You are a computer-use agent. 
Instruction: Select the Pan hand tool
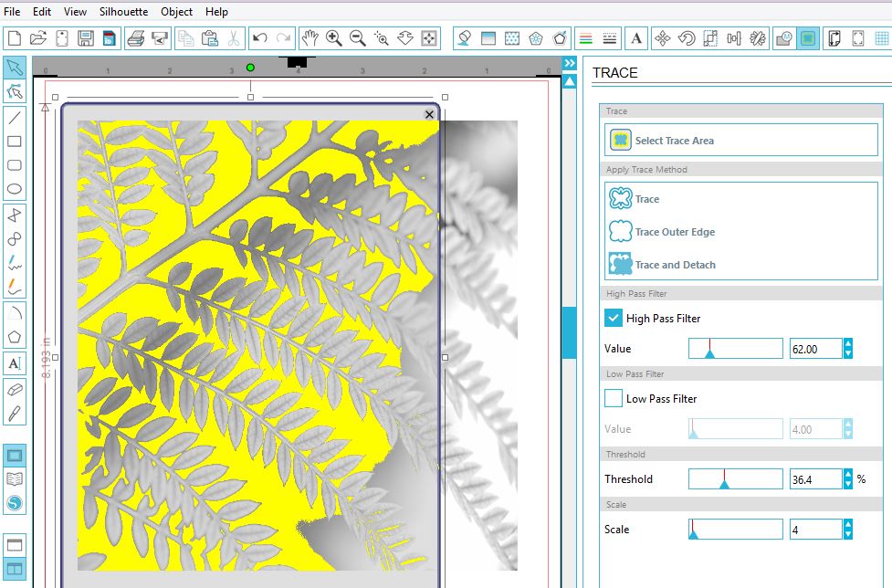[310, 38]
